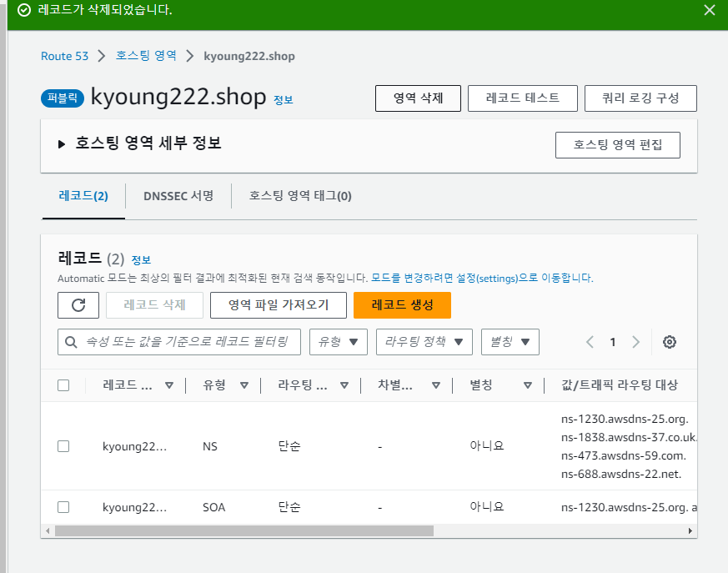
Task: Open 호스팅 영역 breadcrumb link
Action: [x=146, y=56]
